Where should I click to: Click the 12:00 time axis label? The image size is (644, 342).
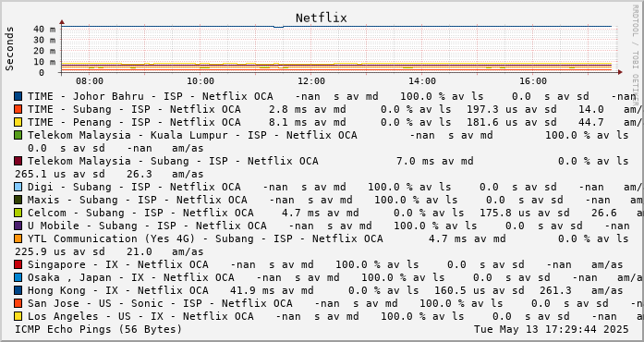pos(311,81)
